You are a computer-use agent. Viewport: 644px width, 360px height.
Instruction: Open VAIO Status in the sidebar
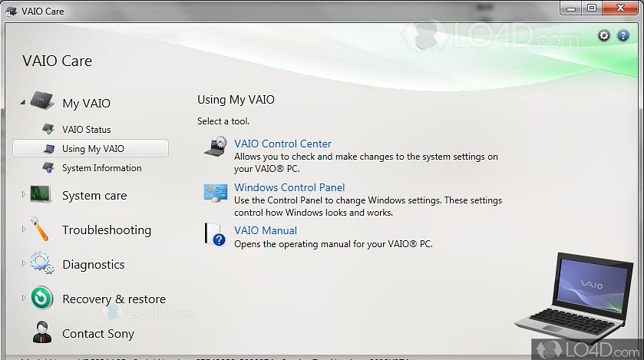(86, 129)
